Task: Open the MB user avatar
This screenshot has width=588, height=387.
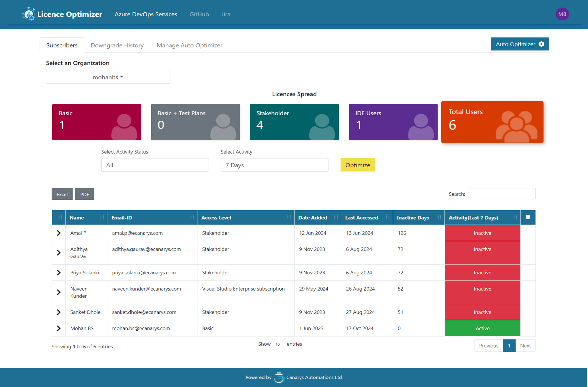Action: [562, 14]
